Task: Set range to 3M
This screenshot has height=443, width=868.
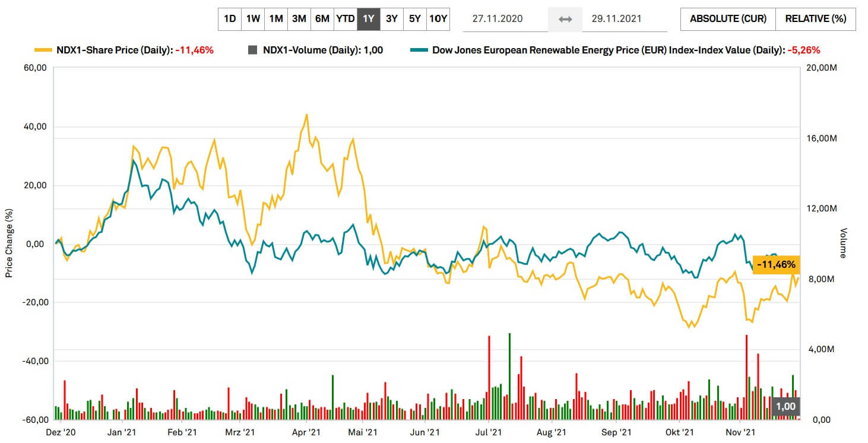Action: point(299,18)
